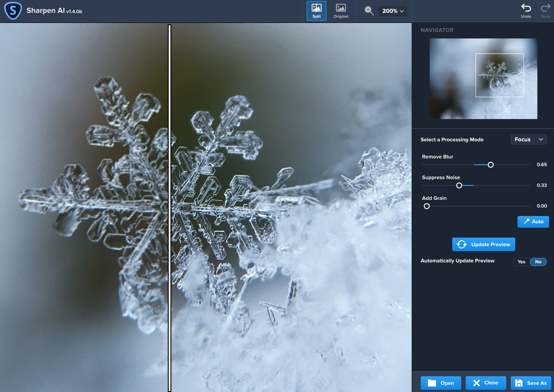Click the Suppress Noise slider handle
The height and width of the screenshot is (392, 554).
[459, 185]
